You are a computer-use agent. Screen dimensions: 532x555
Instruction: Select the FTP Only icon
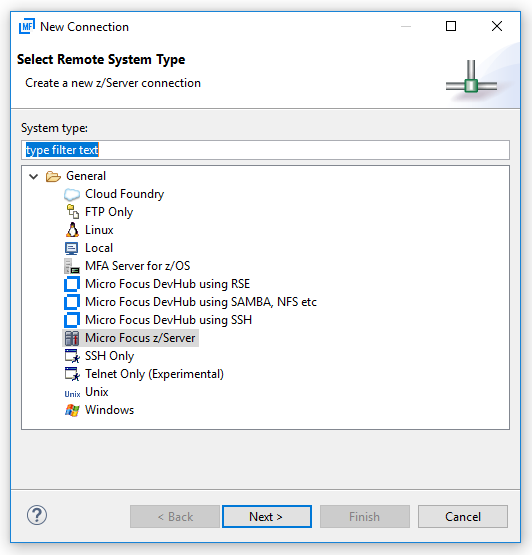(73, 212)
